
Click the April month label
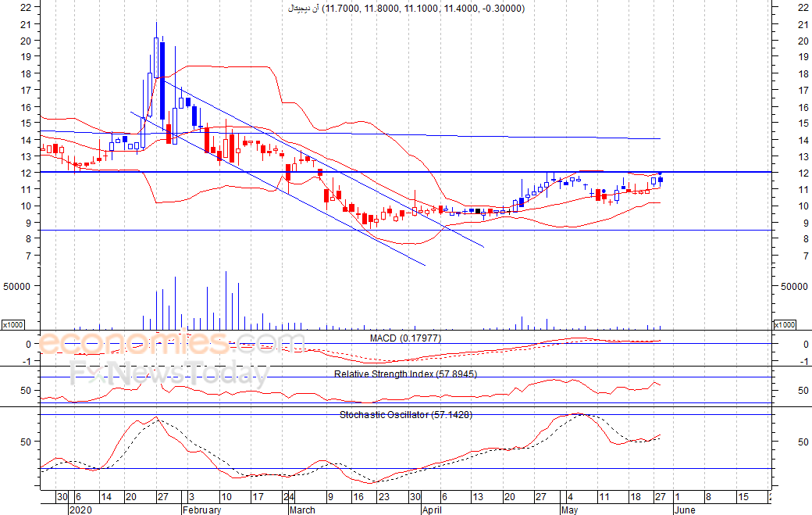pos(432,510)
